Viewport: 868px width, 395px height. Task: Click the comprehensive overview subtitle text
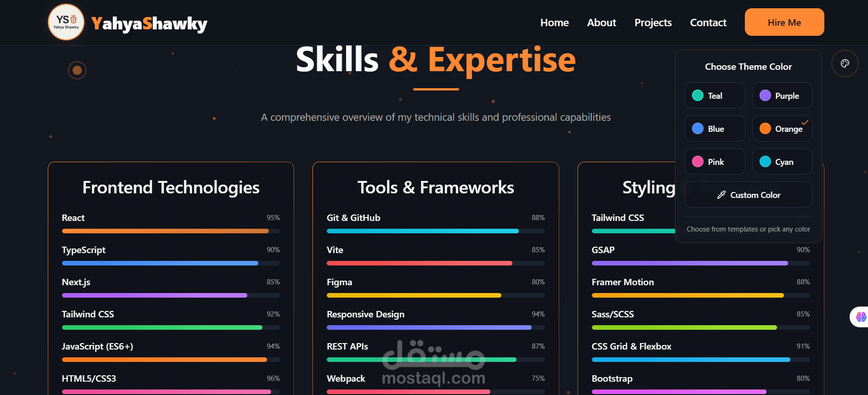(436, 117)
